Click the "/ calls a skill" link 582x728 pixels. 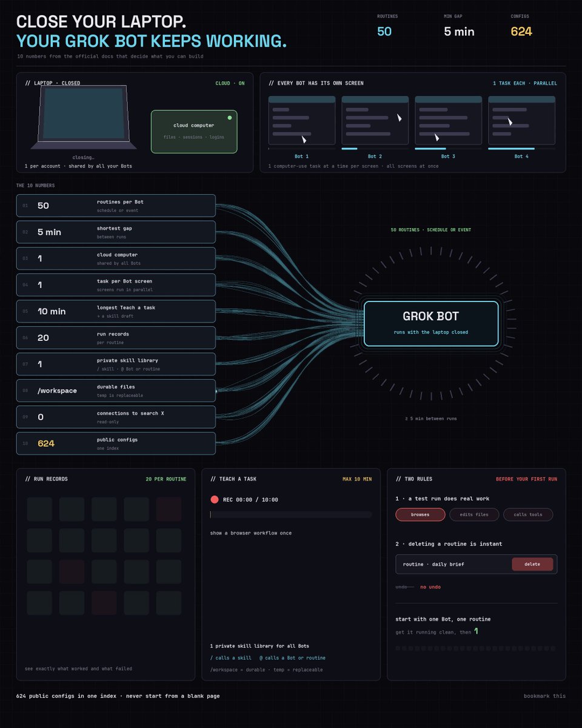point(231,658)
